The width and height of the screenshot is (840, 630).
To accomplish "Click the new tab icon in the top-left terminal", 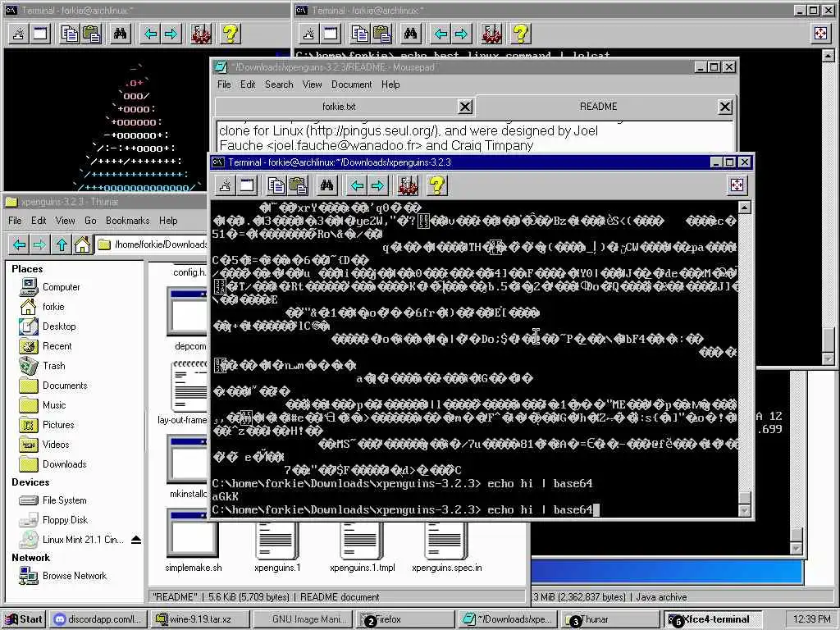I will [19, 34].
